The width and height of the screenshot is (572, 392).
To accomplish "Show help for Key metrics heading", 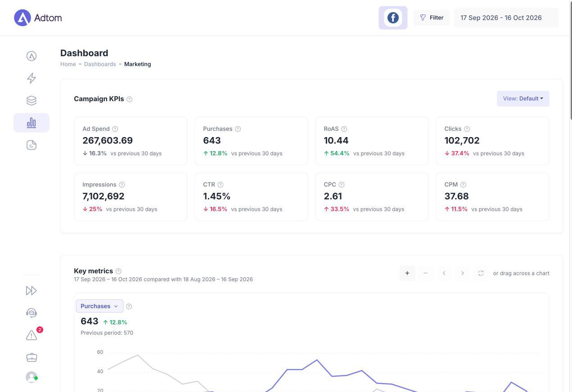I will (118, 271).
